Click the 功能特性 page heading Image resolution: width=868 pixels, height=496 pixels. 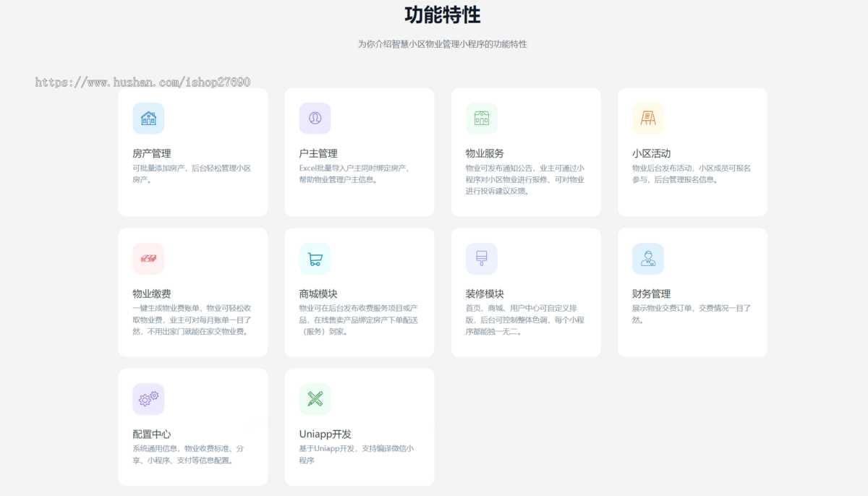(443, 14)
